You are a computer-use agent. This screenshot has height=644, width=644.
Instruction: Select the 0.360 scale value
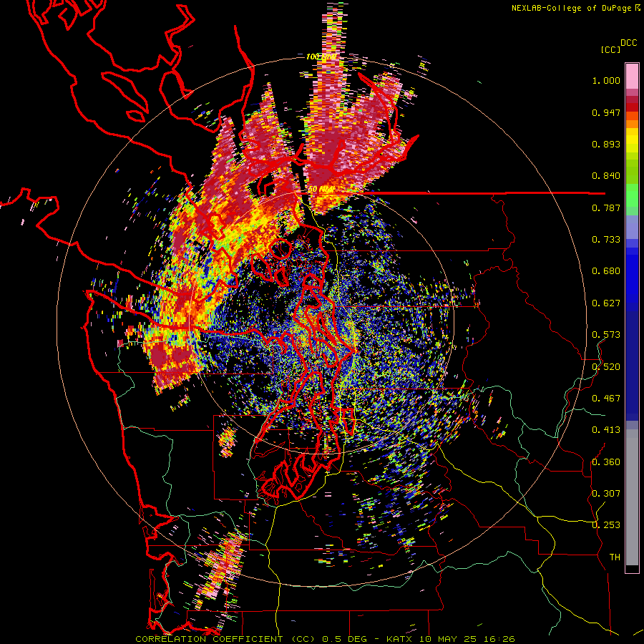[x=606, y=462]
